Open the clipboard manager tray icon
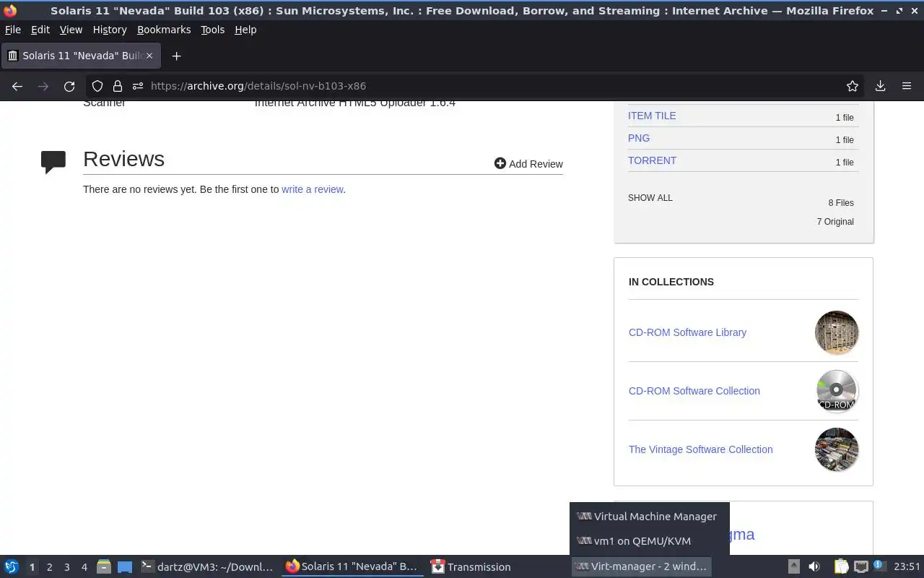Image resolution: width=924 pixels, height=578 pixels. tap(841, 567)
